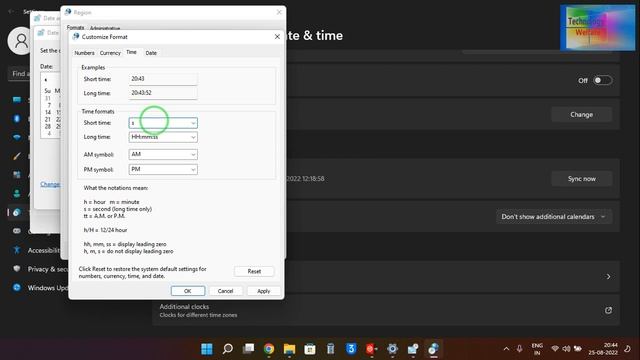
Task: Open Windows Update icon in Settings sidebar
Action: coord(17,287)
